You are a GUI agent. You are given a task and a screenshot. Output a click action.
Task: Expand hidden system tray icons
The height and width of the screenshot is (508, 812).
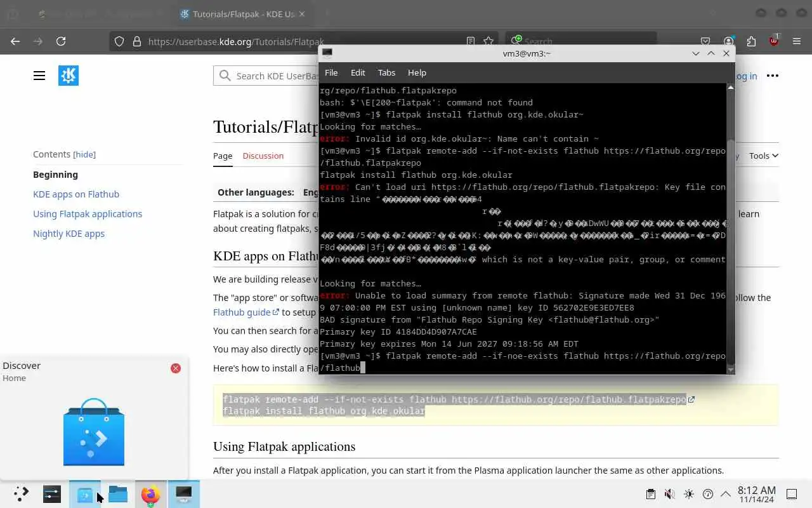point(726,494)
